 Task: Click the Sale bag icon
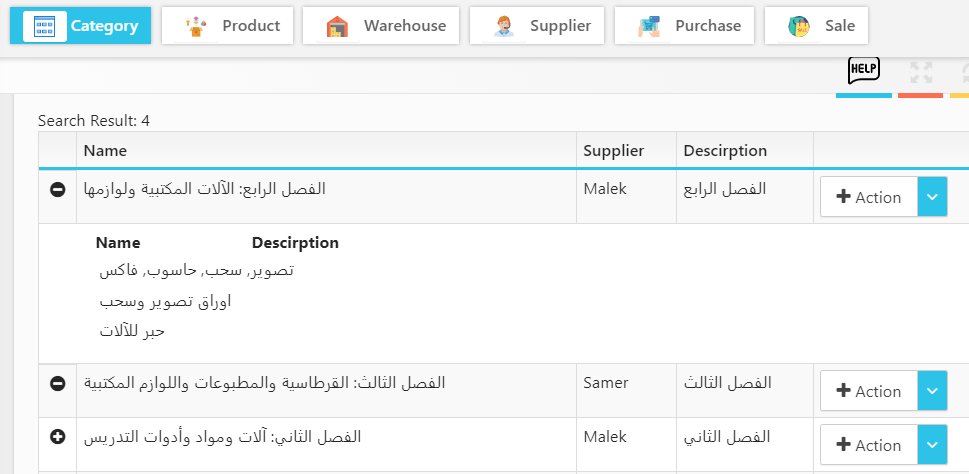coord(798,27)
